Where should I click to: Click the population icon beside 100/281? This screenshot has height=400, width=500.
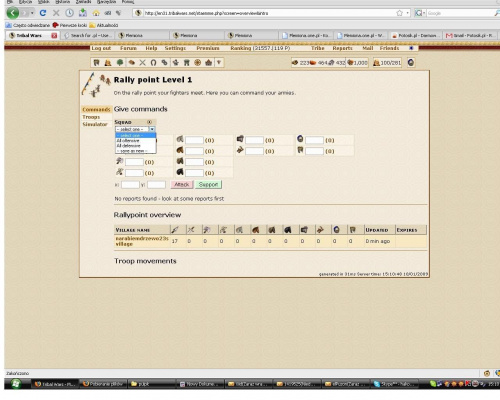click(376, 63)
